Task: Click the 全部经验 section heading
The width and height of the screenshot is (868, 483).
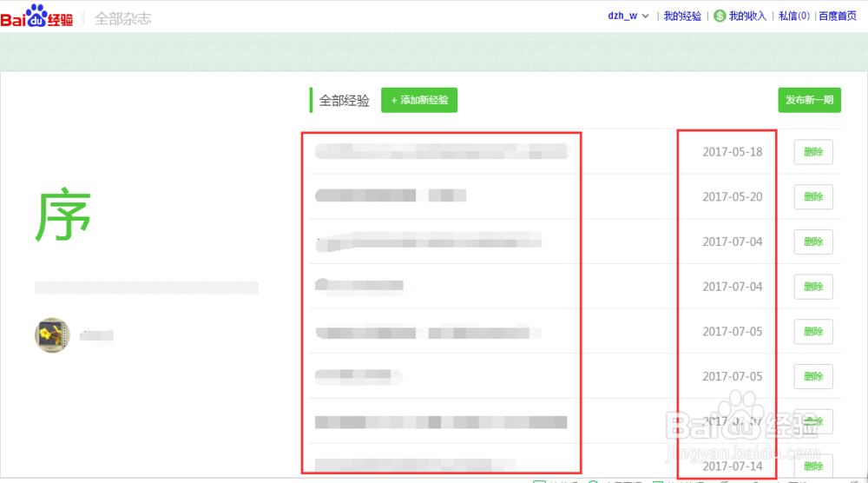Action: click(344, 101)
